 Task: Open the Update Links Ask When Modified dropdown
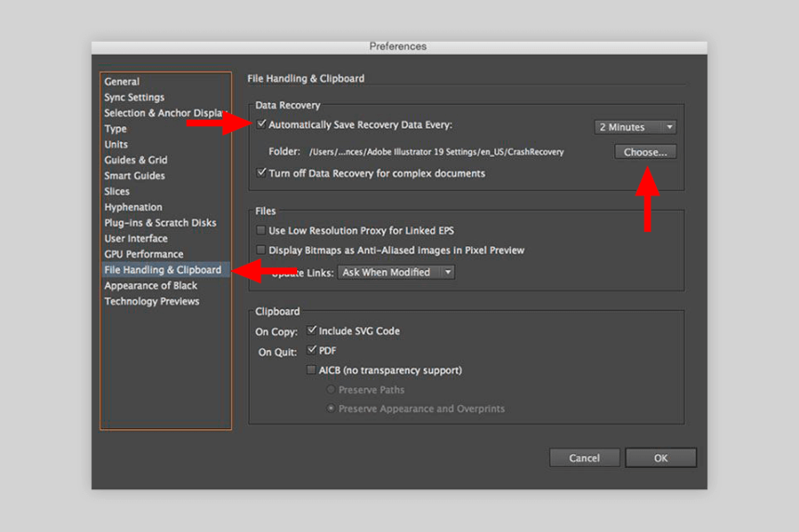tap(396, 272)
